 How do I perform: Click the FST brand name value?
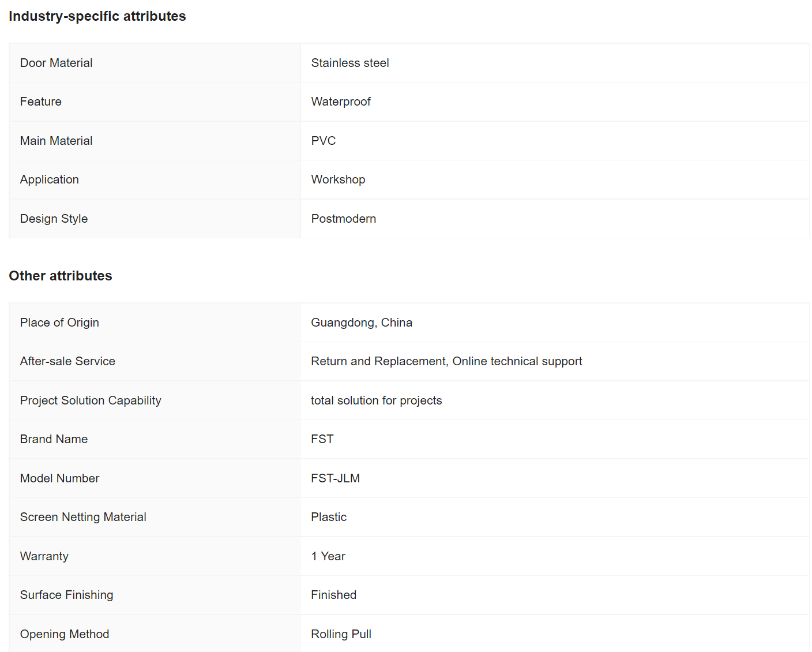322,439
